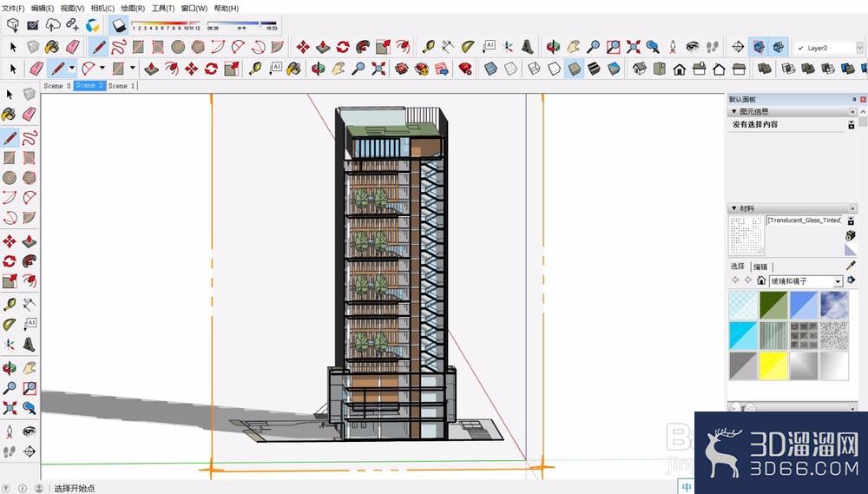868x494 pixels.
Task: Switch to the Scene 1 tab
Action: (x=122, y=86)
